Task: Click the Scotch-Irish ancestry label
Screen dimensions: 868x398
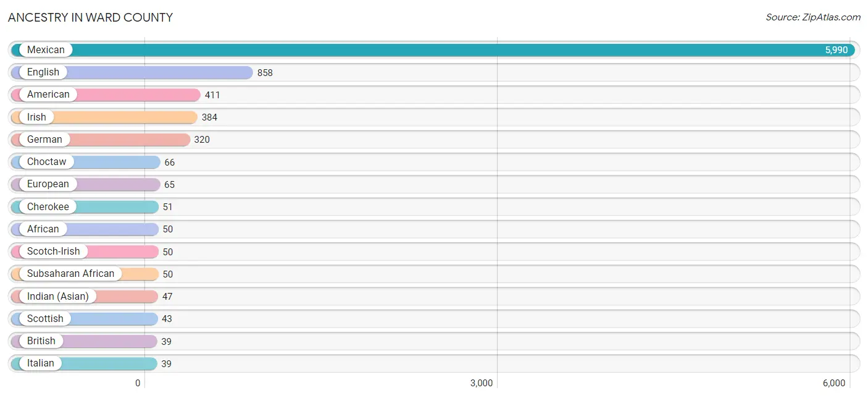Action: click(x=54, y=251)
